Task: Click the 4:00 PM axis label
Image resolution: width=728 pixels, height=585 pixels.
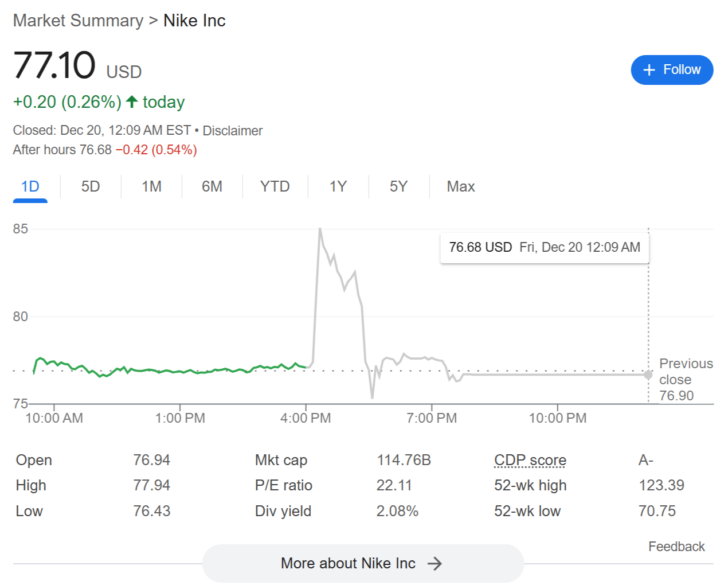Action: click(306, 418)
